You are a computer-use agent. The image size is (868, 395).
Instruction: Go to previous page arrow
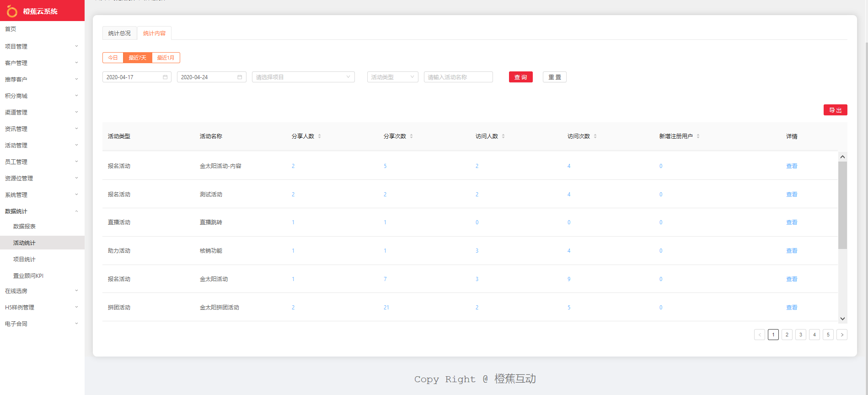[x=760, y=335]
